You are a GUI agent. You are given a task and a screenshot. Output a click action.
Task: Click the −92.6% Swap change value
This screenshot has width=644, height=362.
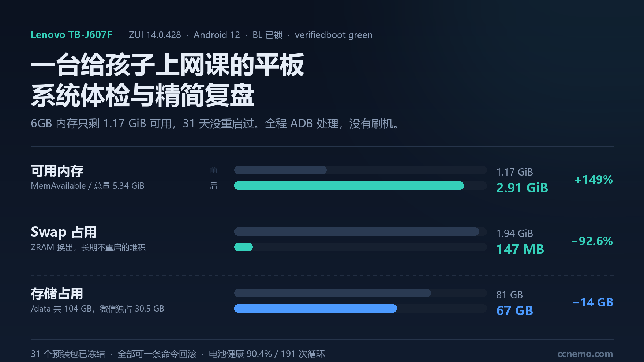592,241
